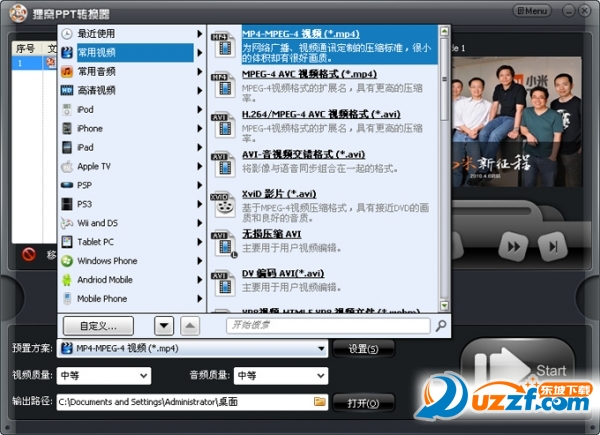
Task: Select row 1 in the file list
Action: pos(34,63)
